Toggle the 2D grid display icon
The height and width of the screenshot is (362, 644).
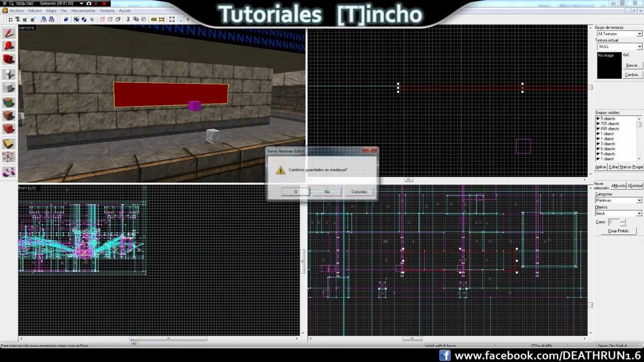(x=10, y=20)
